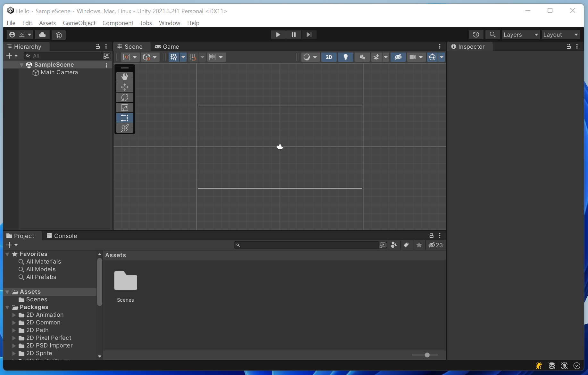Viewport: 588px width, 375px height.
Task: Select the Rect tool
Action: [x=125, y=118]
